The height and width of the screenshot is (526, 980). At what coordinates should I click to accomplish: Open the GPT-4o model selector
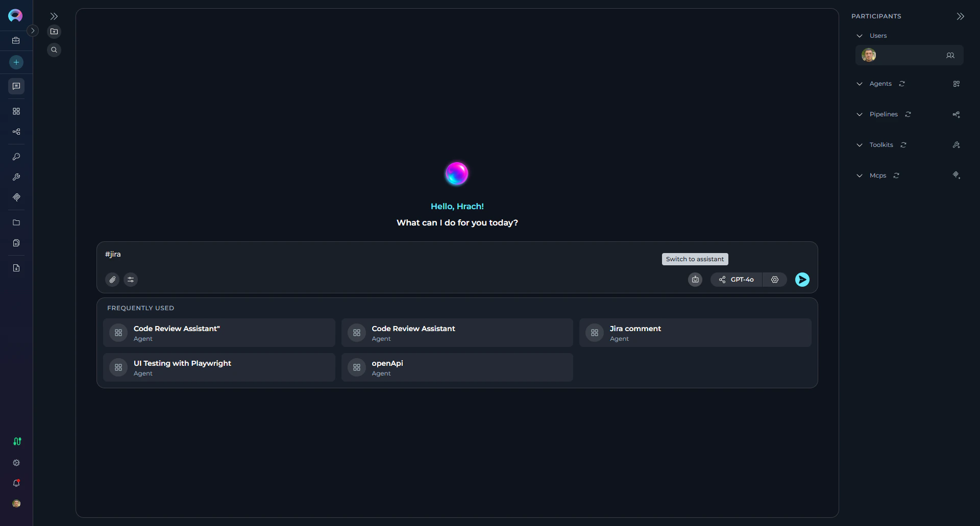pyautogui.click(x=736, y=280)
